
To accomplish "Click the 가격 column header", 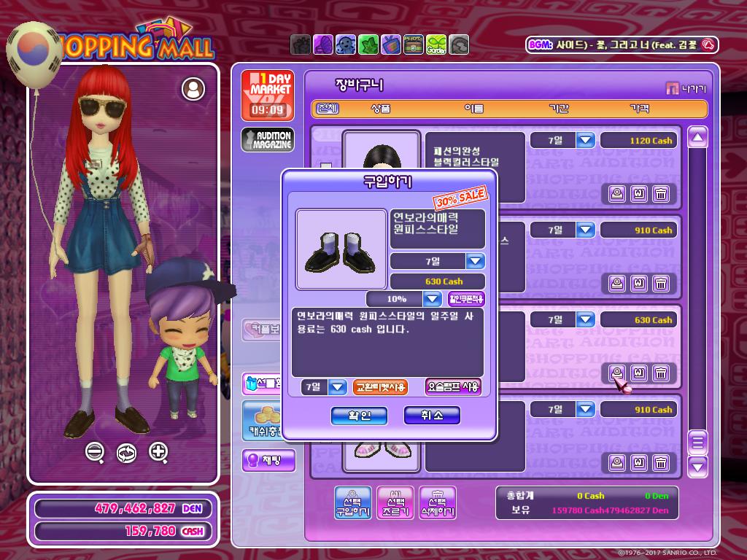I will click(x=639, y=109).
